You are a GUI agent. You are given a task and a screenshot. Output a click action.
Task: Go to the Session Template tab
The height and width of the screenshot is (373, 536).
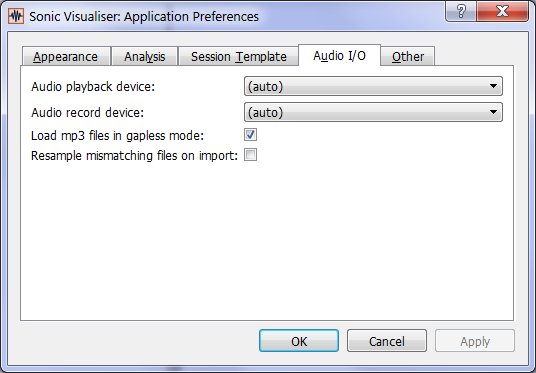pyautogui.click(x=238, y=56)
